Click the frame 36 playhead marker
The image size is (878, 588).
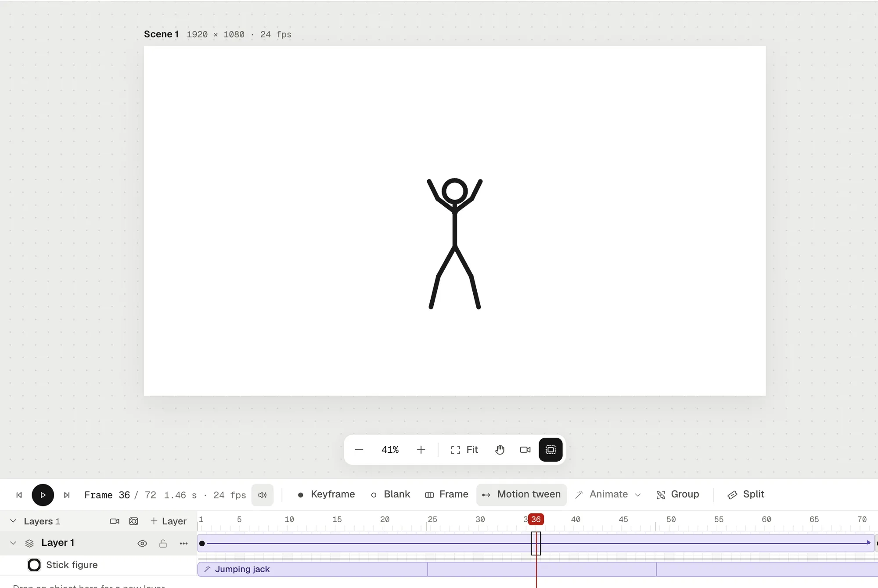tap(536, 520)
